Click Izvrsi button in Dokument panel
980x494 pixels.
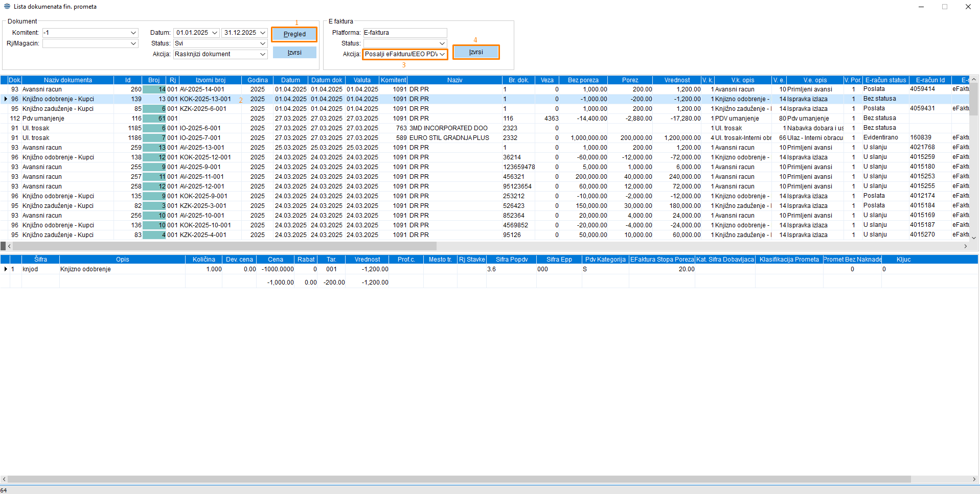[x=294, y=53]
